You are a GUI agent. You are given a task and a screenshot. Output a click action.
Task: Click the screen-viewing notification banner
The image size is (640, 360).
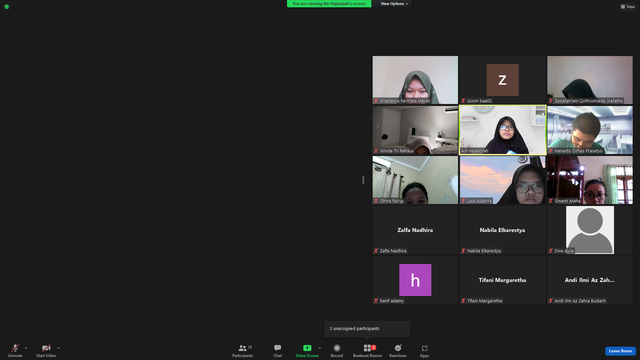tap(329, 4)
